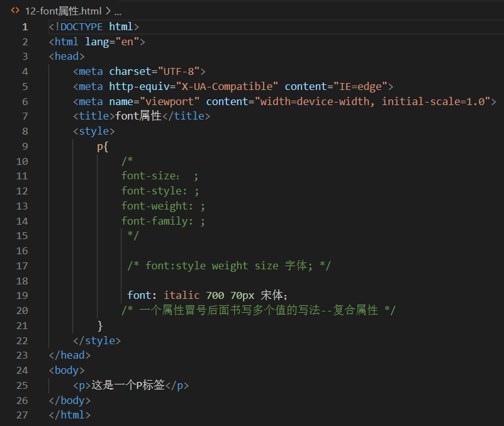The height and width of the screenshot is (426, 504).
Task: Click the font-style comment line
Action: 160,191
